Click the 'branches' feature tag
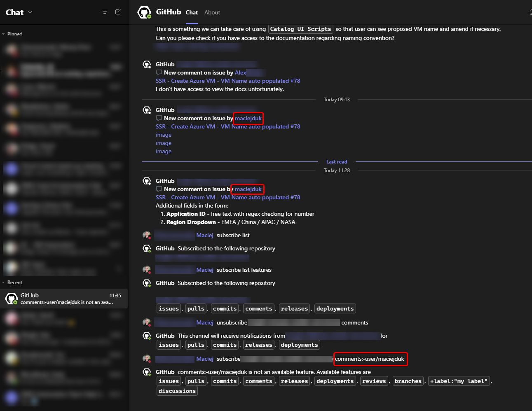Image resolution: width=532 pixels, height=411 pixels. click(408, 381)
